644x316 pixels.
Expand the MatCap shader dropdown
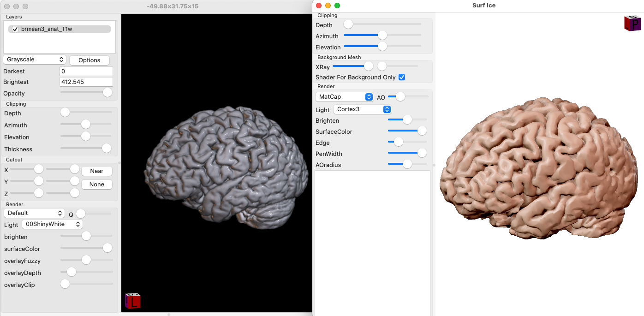point(344,97)
